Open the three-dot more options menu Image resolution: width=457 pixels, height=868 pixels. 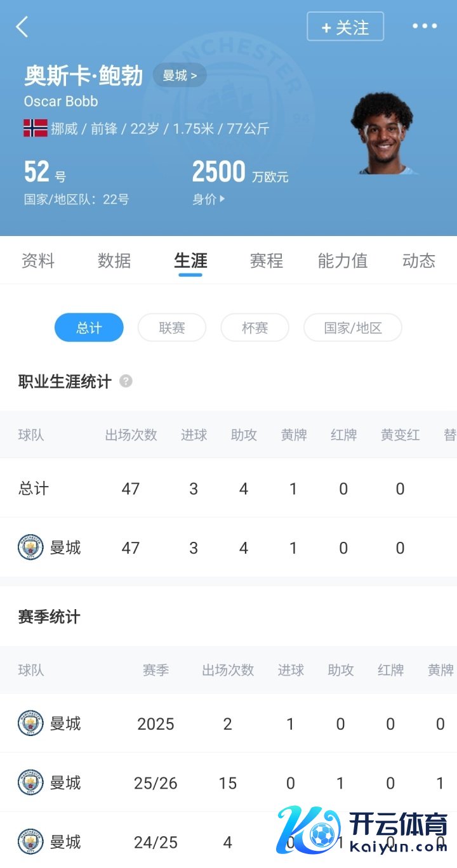coord(425,27)
